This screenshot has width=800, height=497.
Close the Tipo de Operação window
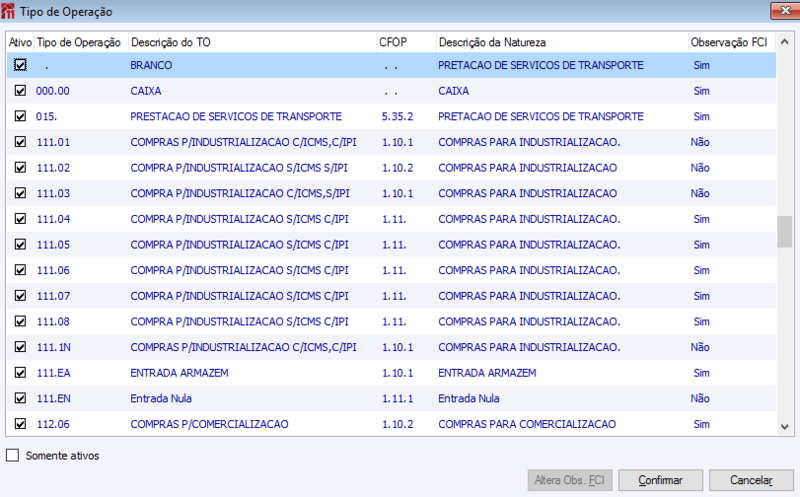(x=784, y=11)
